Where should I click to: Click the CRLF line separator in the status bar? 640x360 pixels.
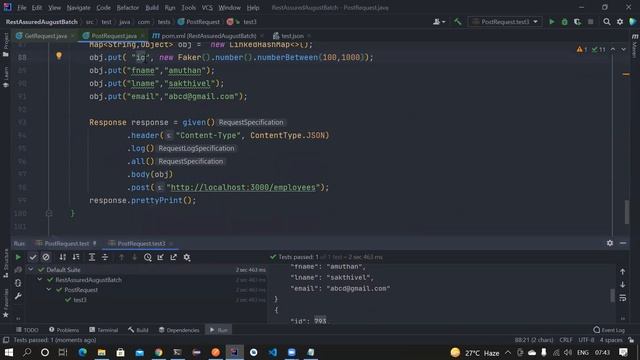[x=566, y=340]
